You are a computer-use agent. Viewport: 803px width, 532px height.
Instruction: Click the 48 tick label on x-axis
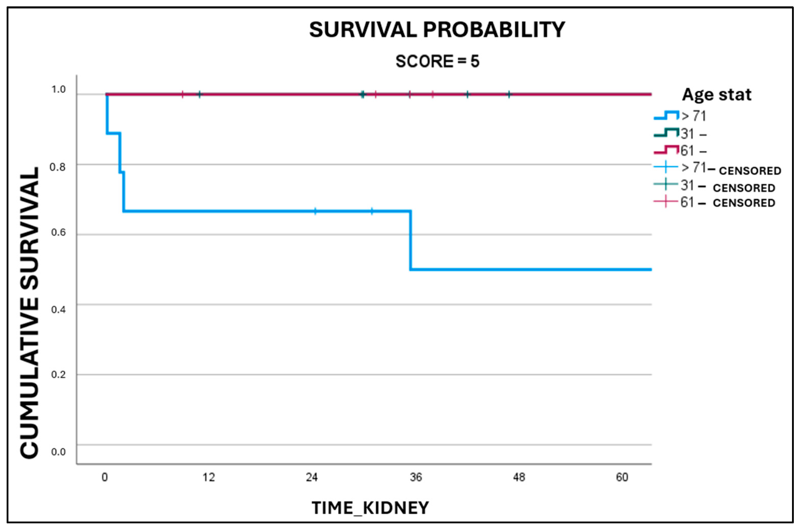pyautogui.click(x=519, y=478)
